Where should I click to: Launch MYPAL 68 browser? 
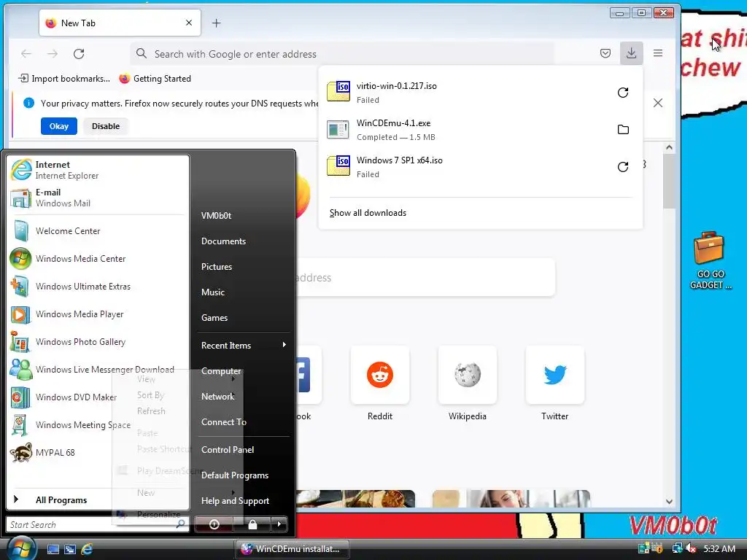(98, 452)
